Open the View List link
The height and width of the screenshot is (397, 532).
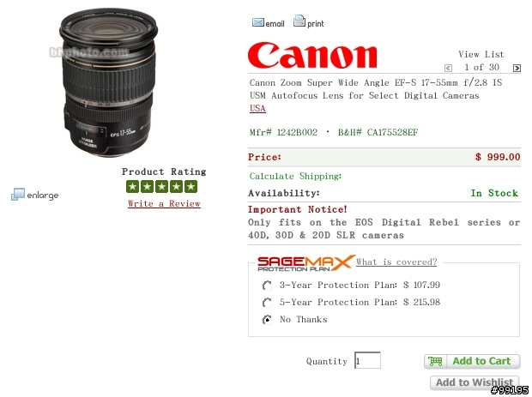pyautogui.click(x=481, y=54)
